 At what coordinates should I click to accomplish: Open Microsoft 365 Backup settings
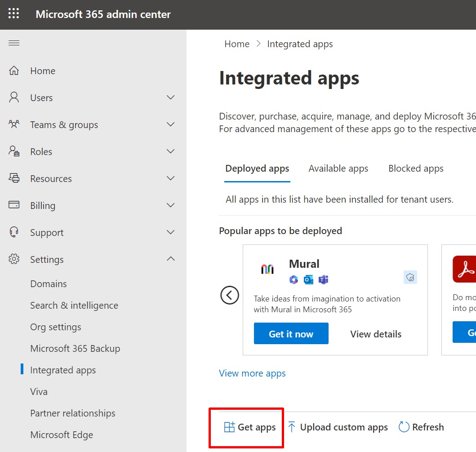click(x=75, y=348)
